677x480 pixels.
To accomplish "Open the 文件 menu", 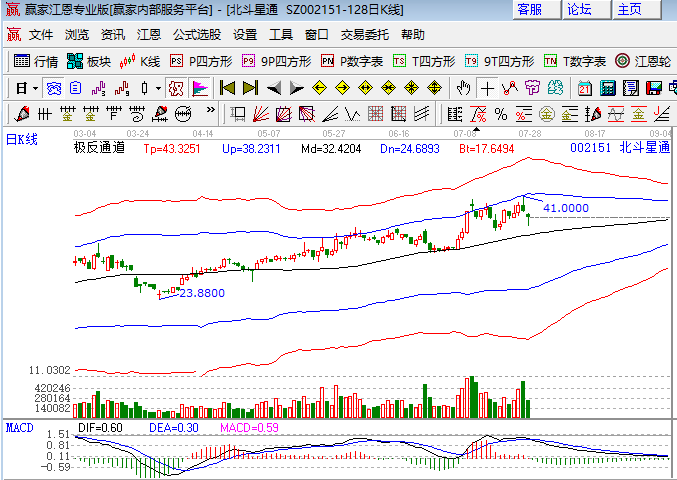I will click(x=41, y=35).
